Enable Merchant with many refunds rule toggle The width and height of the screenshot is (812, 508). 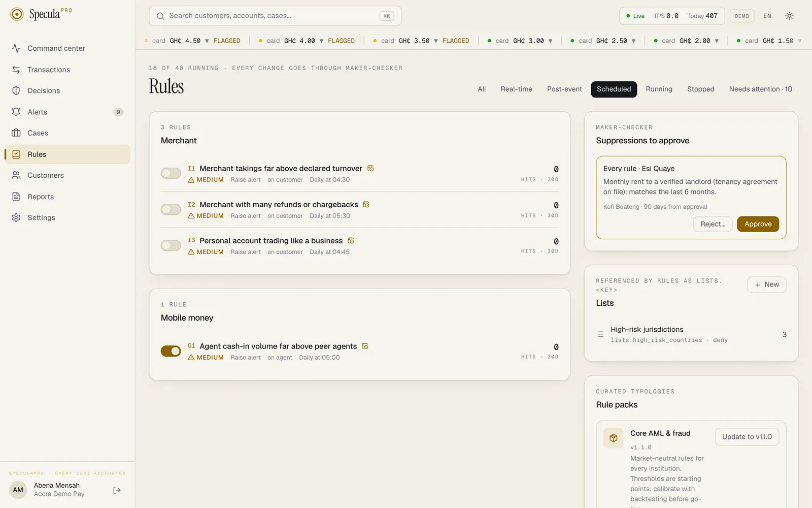point(171,210)
